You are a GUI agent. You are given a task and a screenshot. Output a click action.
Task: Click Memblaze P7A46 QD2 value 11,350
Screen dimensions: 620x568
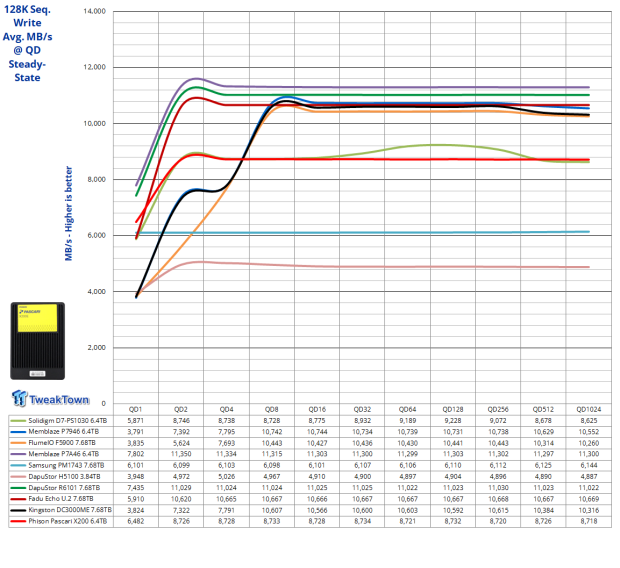(181, 454)
